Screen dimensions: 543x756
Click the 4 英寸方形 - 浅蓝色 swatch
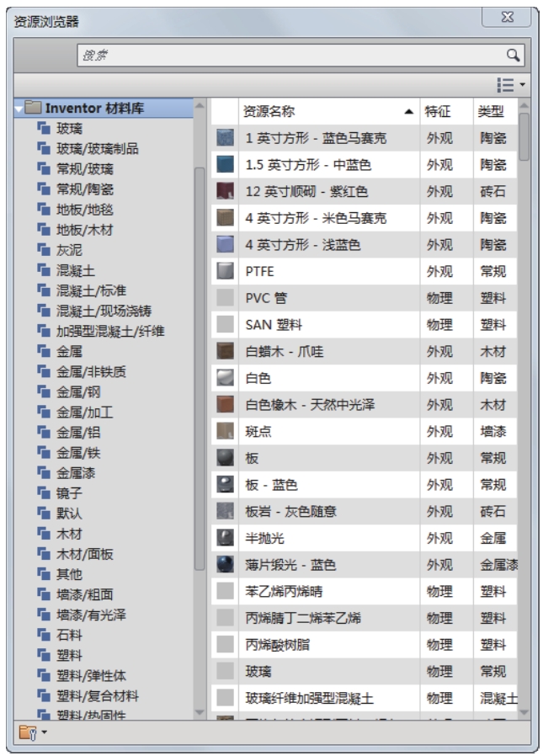coord(226,244)
